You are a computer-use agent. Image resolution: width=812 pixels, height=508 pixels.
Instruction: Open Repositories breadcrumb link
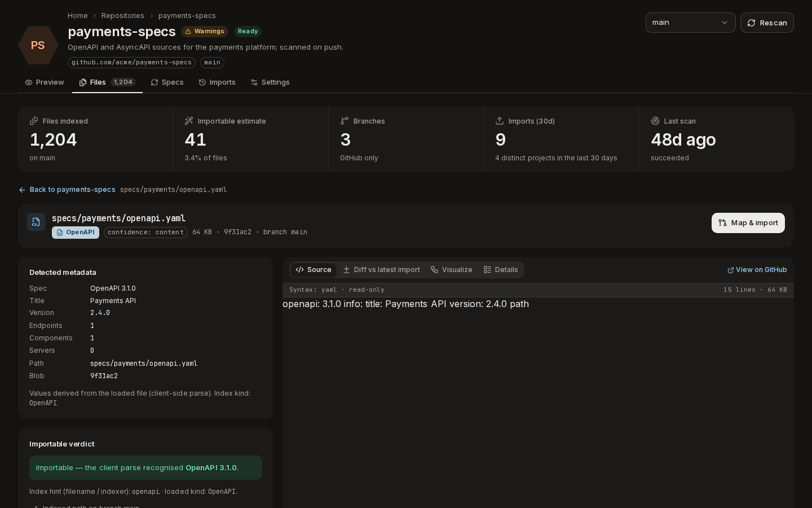[123, 16]
